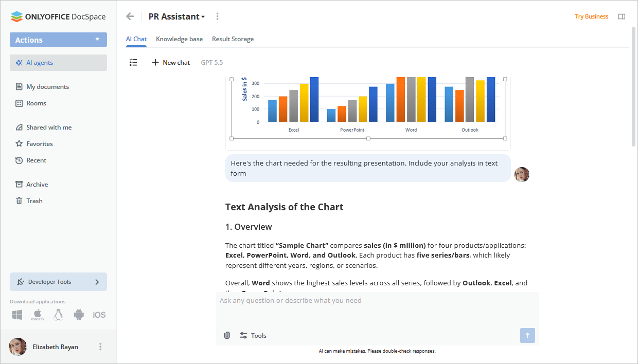Click the Recent clock icon
Image resolution: width=638 pixels, height=364 pixels.
(x=19, y=160)
